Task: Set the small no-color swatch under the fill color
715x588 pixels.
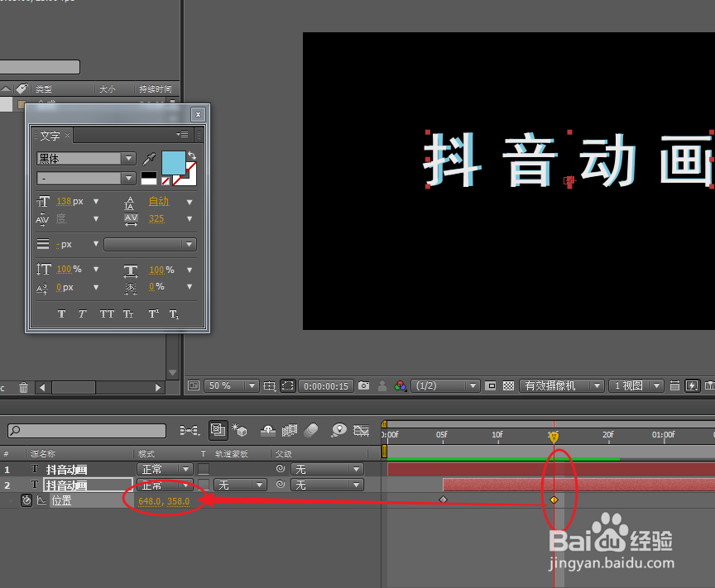Action: (x=166, y=181)
